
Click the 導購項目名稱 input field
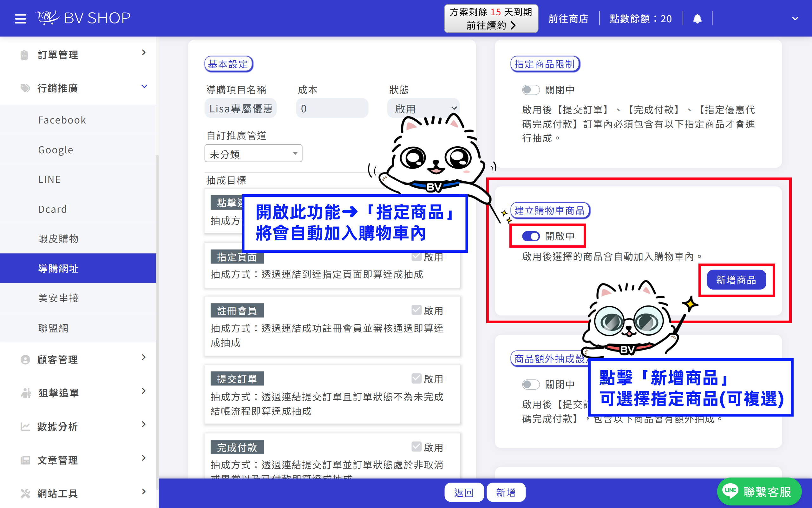pos(240,108)
